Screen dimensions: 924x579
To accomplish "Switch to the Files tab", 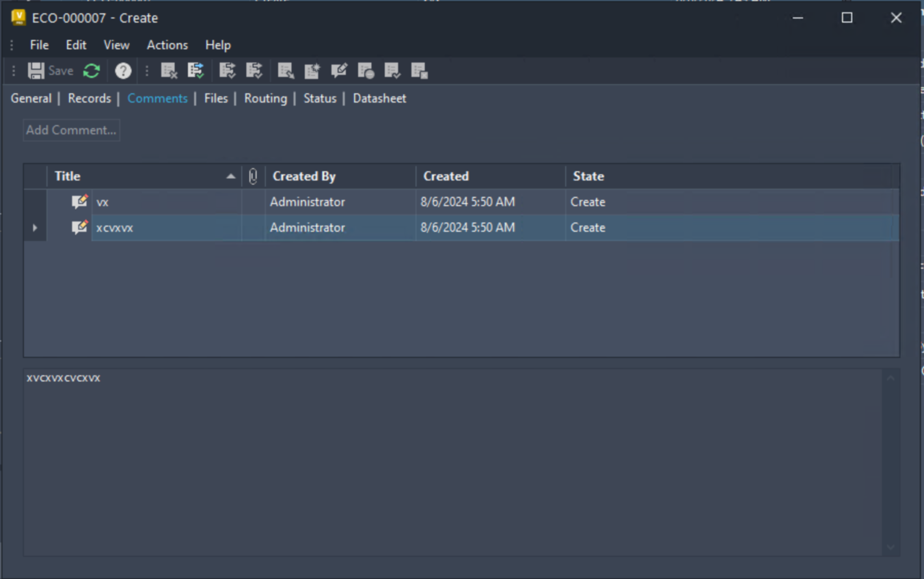I will pyautogui.click(x=215, y=98).
